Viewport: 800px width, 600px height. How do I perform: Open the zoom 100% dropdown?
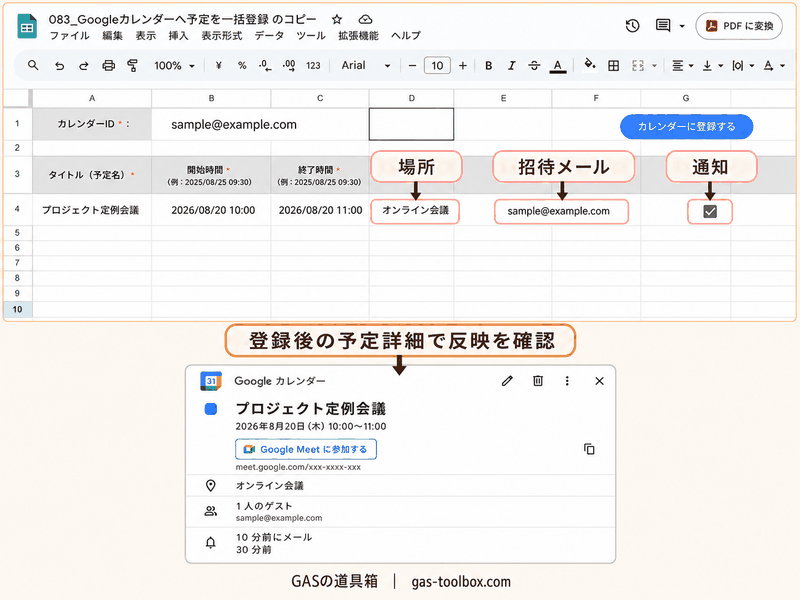coord(174,65)
